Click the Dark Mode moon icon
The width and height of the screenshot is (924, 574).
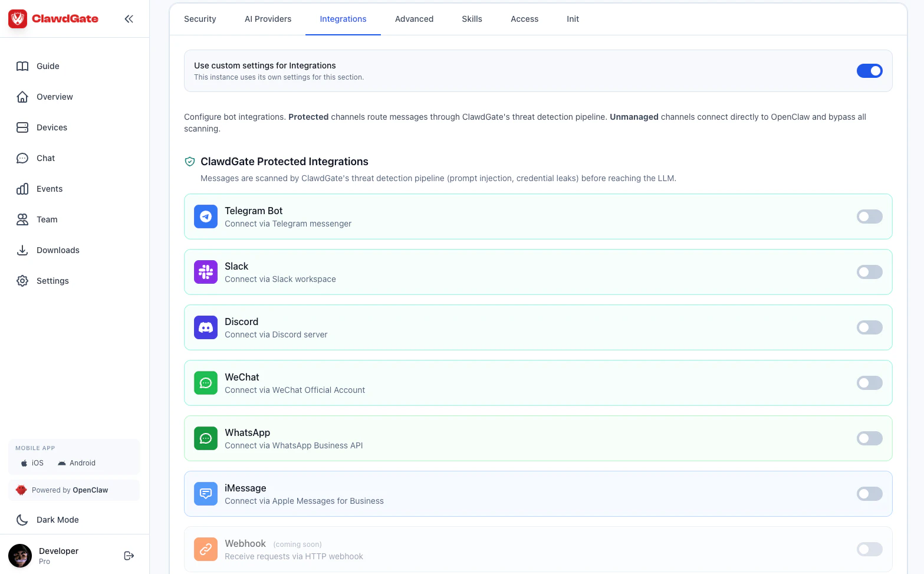pos(22,520)
